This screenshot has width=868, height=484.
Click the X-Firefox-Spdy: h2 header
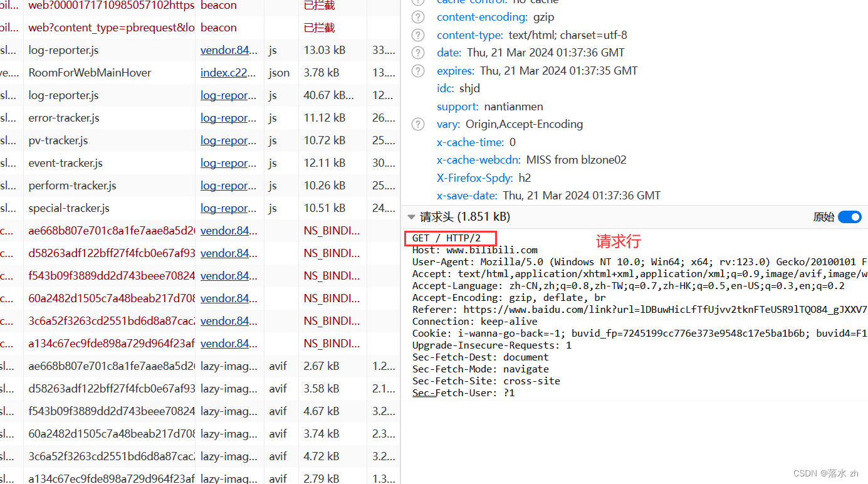tap(484, 178)
